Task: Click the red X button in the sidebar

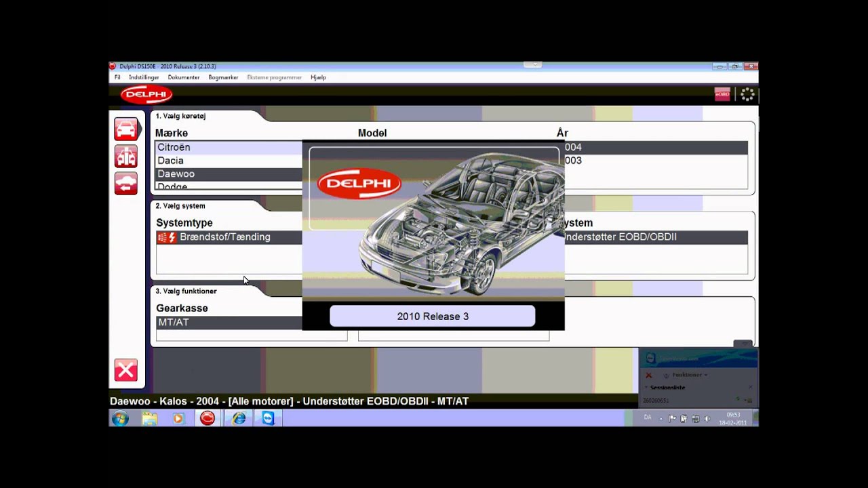Action: coord(125,370)
